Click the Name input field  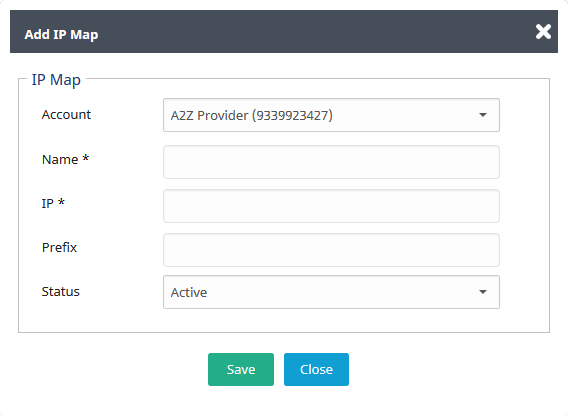coord(331,162)
